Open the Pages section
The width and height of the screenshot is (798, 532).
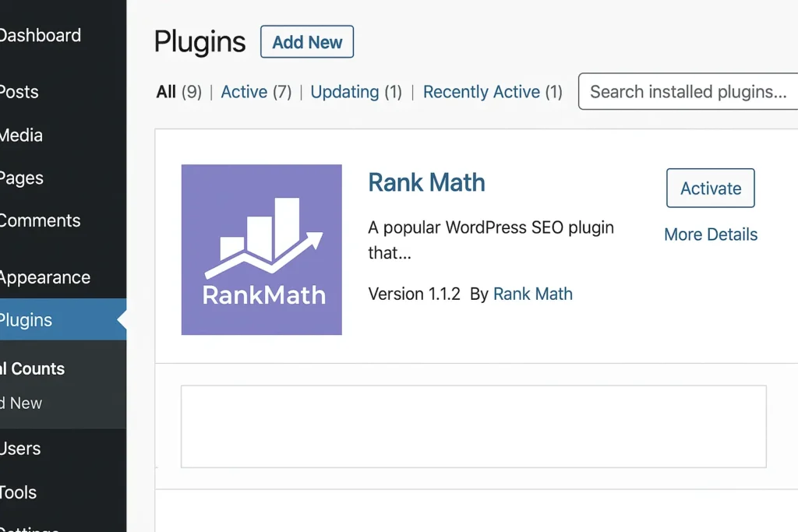pyautogui.click(x=21, y=178)
